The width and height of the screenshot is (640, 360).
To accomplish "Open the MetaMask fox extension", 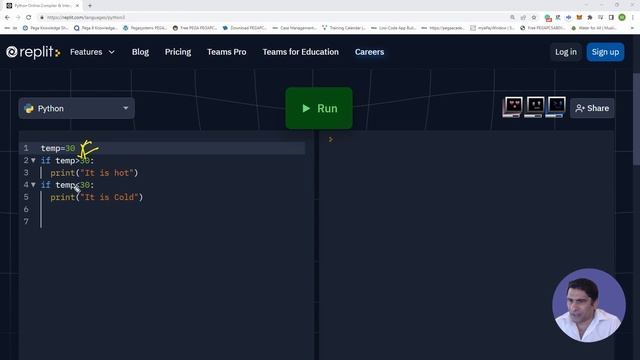I will (579, 18).
